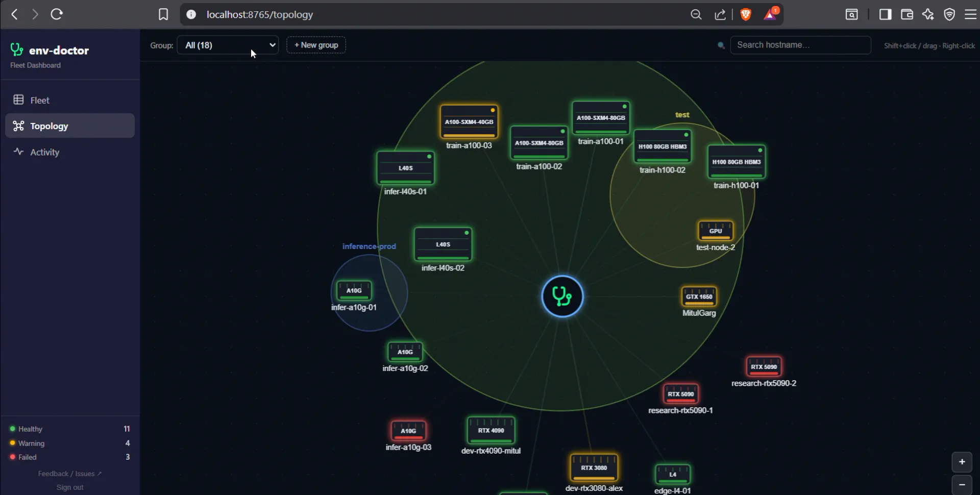Click the search magnifier icon by hostname field
This screenshot has height=495, width=980.
(x=721, y=45)
